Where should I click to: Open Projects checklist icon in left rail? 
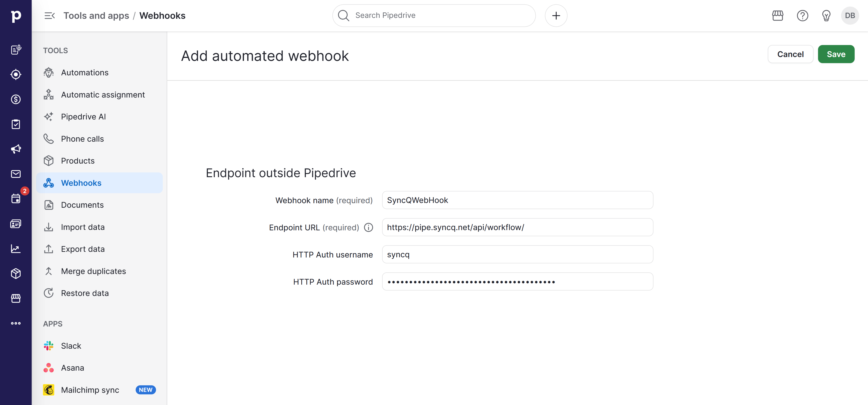(16, 124)
